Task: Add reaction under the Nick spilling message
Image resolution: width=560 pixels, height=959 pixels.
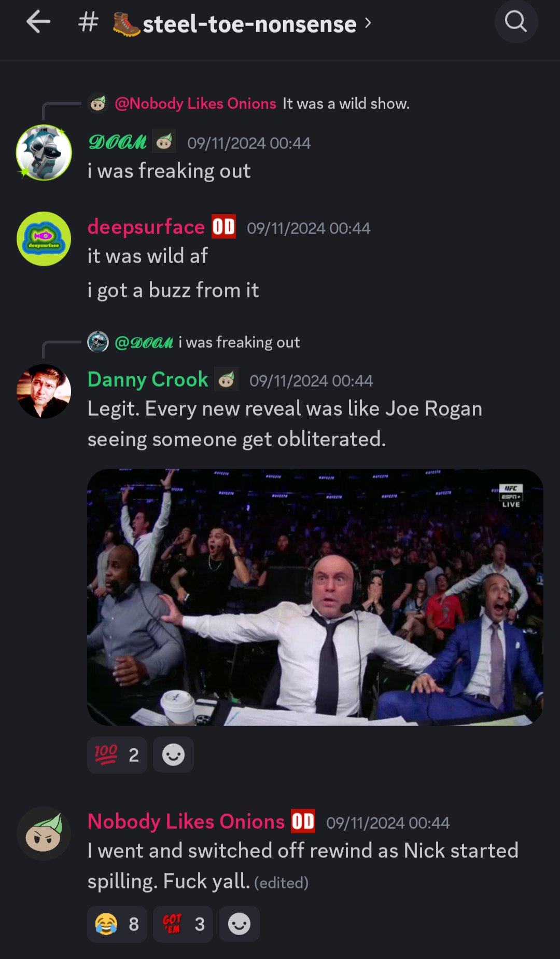Action: [239, 924]
